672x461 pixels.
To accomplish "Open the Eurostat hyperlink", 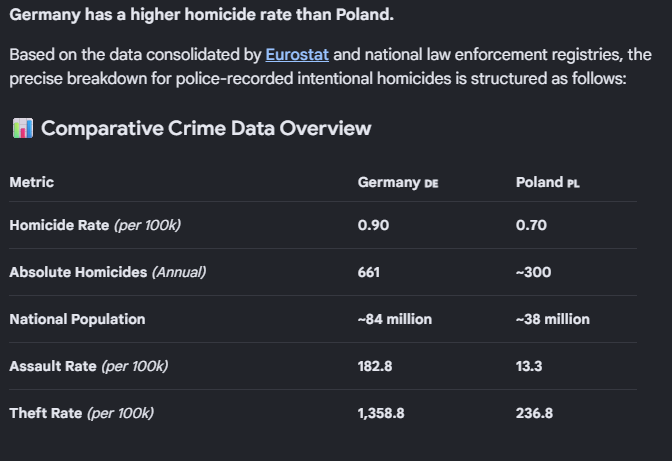I will [x=297, y=55].
